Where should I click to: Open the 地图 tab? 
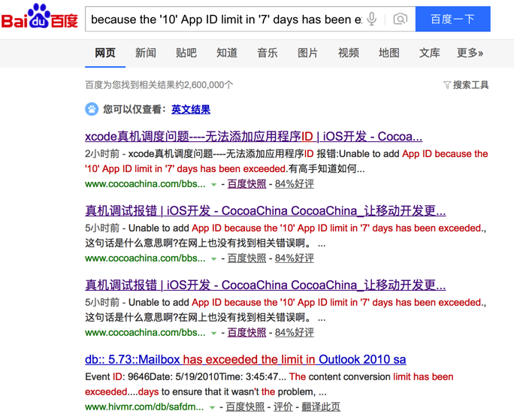click(x=389, y=53)
